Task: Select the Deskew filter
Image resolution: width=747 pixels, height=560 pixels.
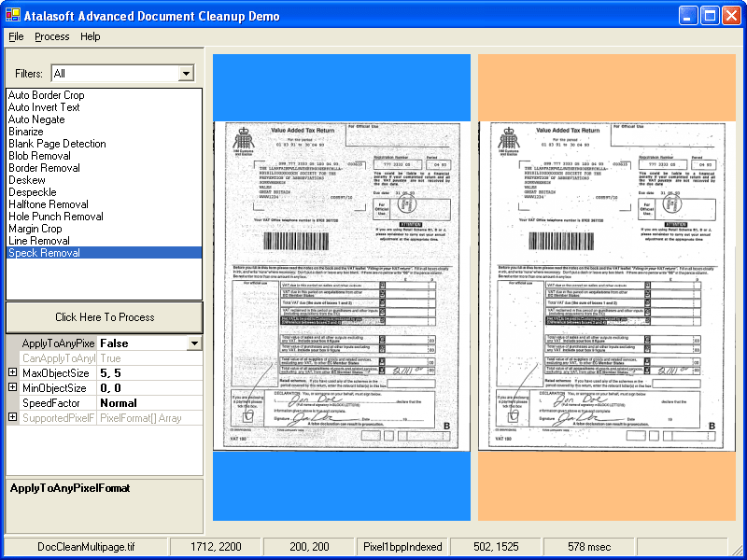Action: tap(27, 180)
